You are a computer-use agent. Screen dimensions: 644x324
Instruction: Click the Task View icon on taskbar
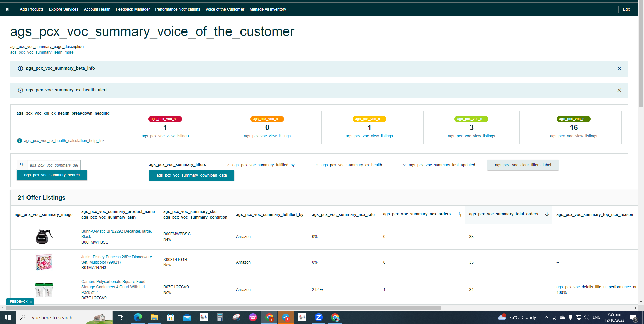point(121,317)
